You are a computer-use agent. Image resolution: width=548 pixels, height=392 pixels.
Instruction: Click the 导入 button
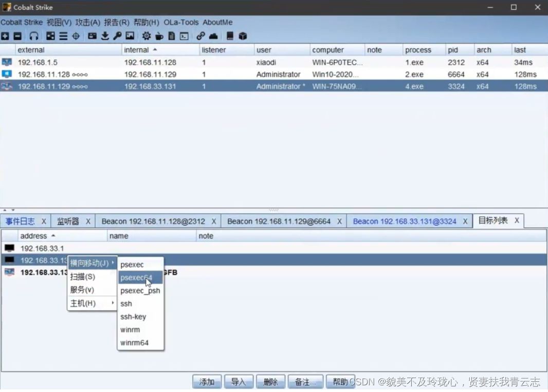pyautogui.click(x=239, y=382)
